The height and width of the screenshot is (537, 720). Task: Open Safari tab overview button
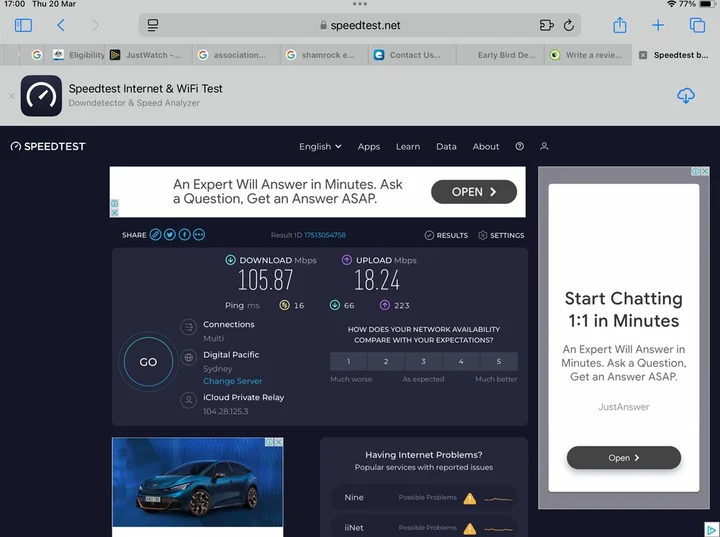(x=697, y=25)
